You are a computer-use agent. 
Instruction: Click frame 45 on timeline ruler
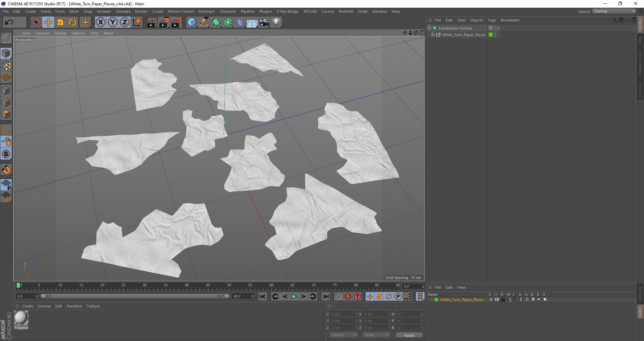coord(208,286)
